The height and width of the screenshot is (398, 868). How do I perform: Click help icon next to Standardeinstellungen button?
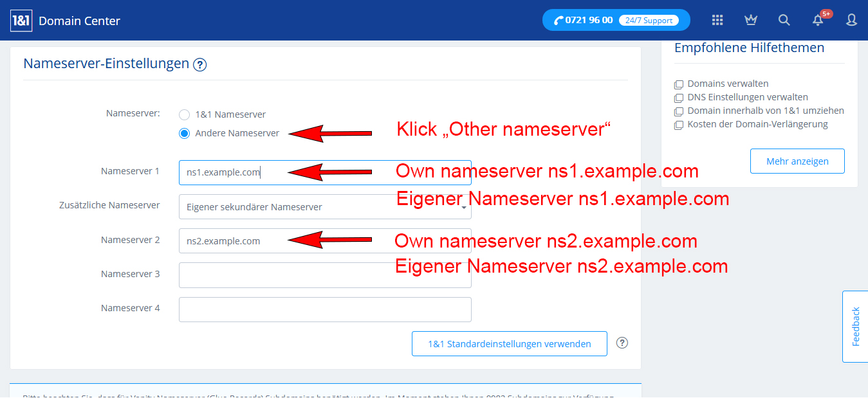[x=622, y=343]
